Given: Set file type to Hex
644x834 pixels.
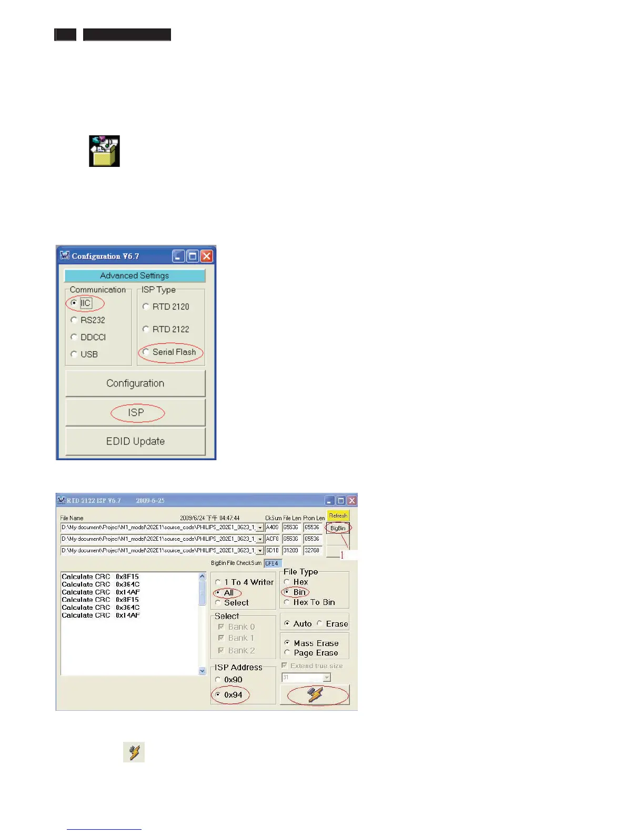Looking at the screenshot, I should [x=296, y=582].
